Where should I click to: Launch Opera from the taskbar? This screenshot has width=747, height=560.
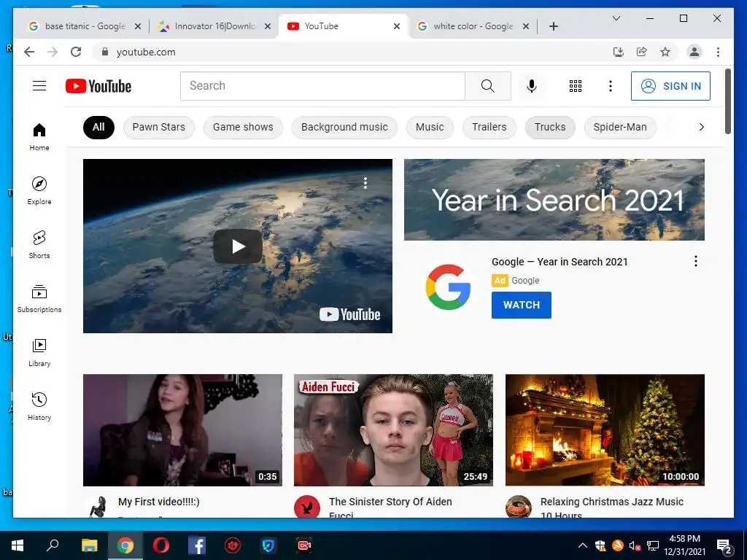161,545
